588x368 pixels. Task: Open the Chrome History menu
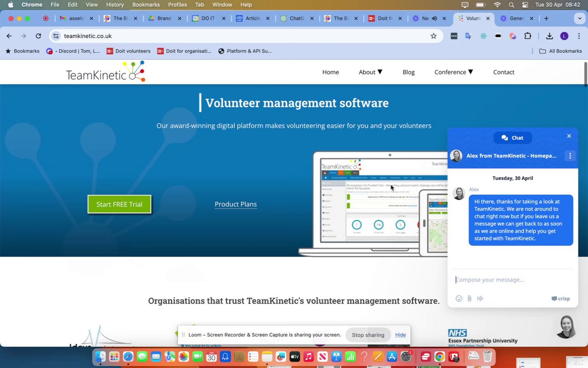point(115,5)
